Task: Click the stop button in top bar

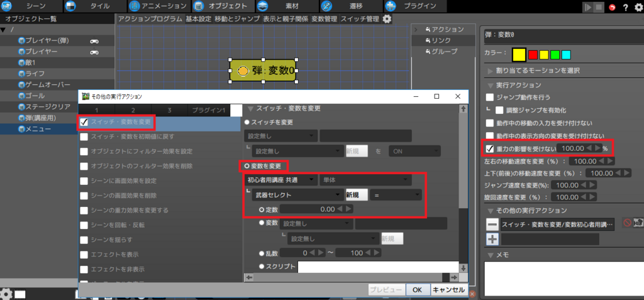Action: pyautogui.click(x=599, y=7)
